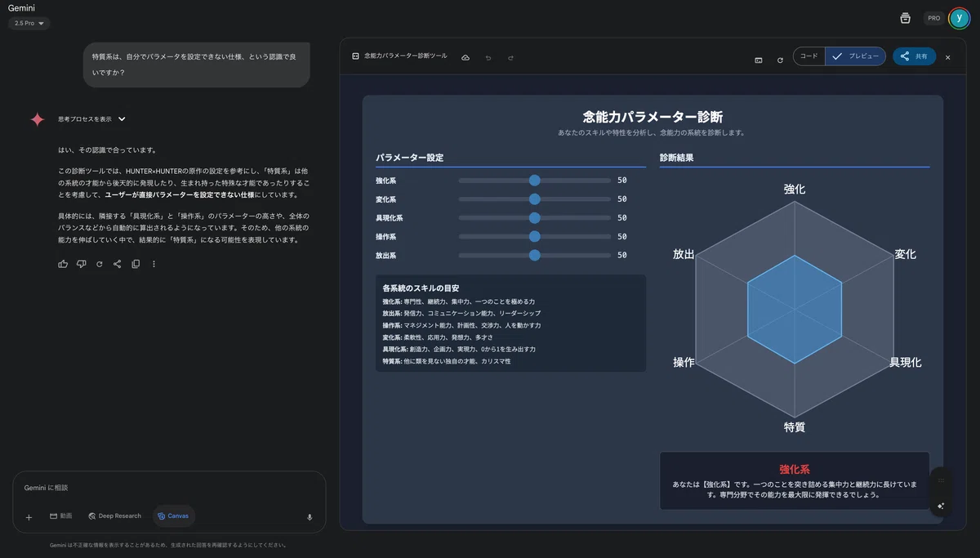Viewport: 980px width, 558px height.
Task: Share the chat response via share icon
Action: coord(118,264)
